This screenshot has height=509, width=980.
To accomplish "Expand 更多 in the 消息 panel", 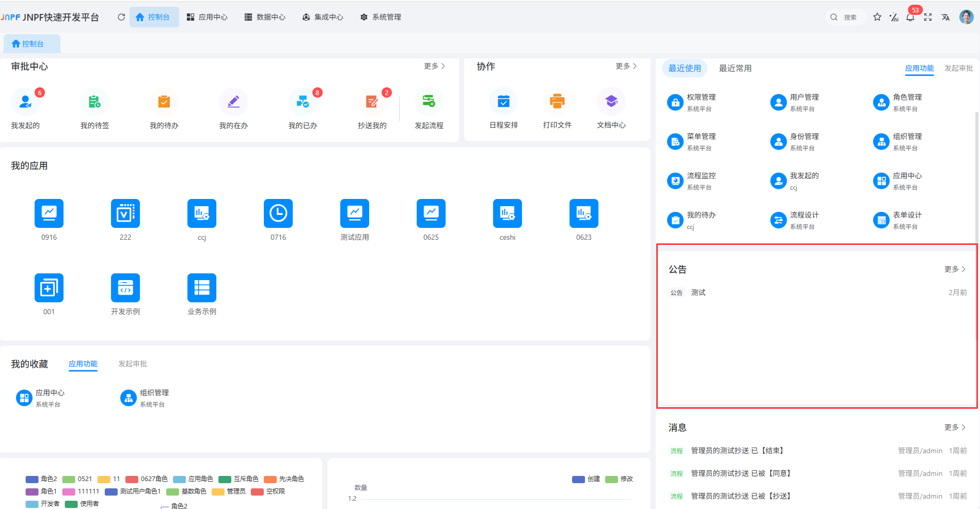I will click(954, 427).
